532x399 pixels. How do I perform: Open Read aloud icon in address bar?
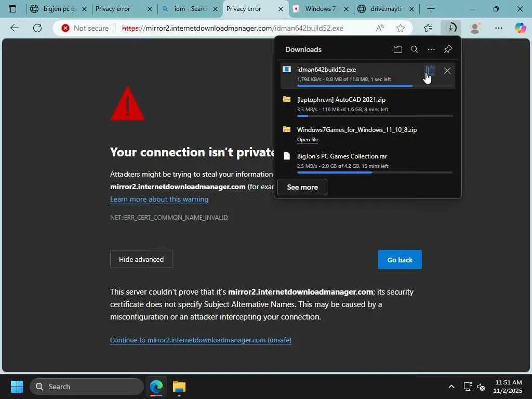coord(380,28)
